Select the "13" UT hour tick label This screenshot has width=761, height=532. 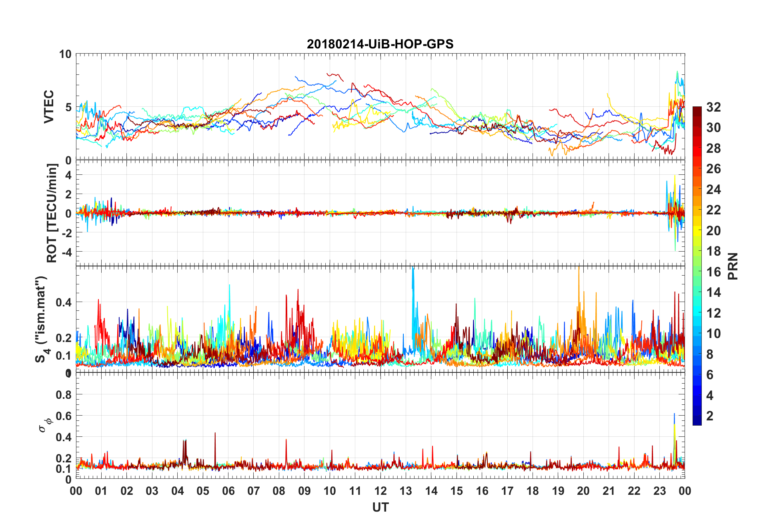pos(406,491)
